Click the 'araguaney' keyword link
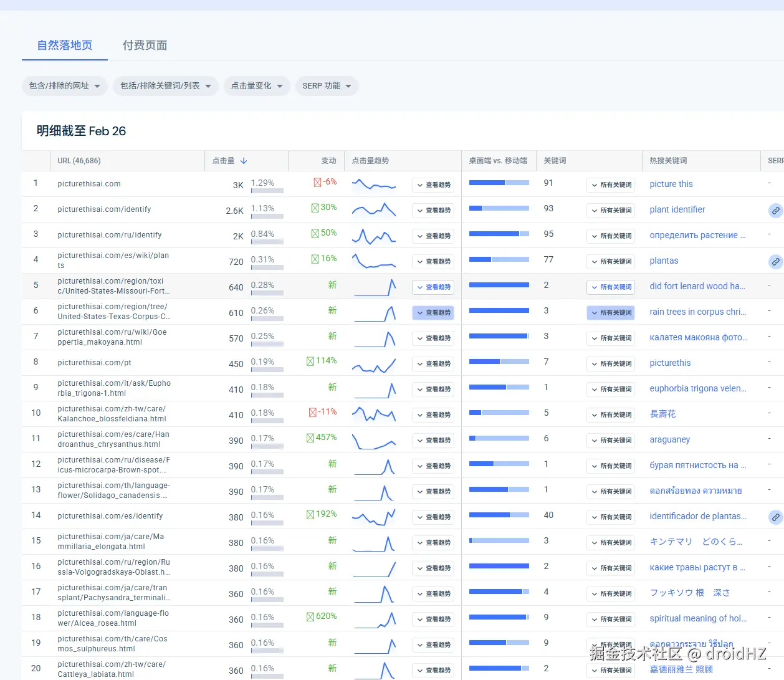784x680 pixels. pyautogui.click(x=670, y=439)
